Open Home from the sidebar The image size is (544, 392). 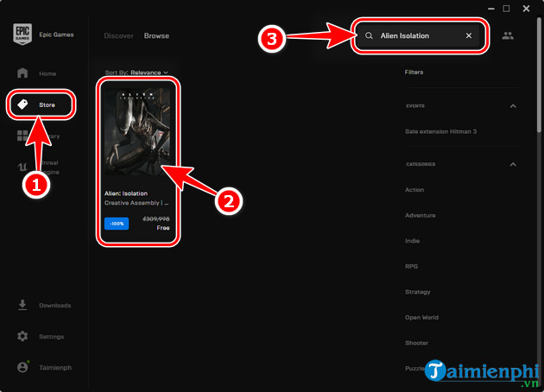pos(36,73)
